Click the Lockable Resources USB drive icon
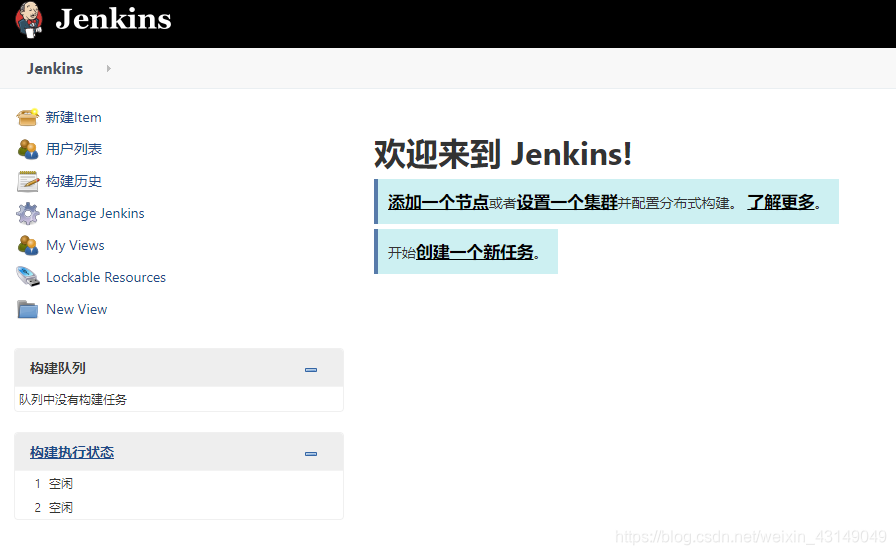896x555 pixels. (x=27, y=277)
